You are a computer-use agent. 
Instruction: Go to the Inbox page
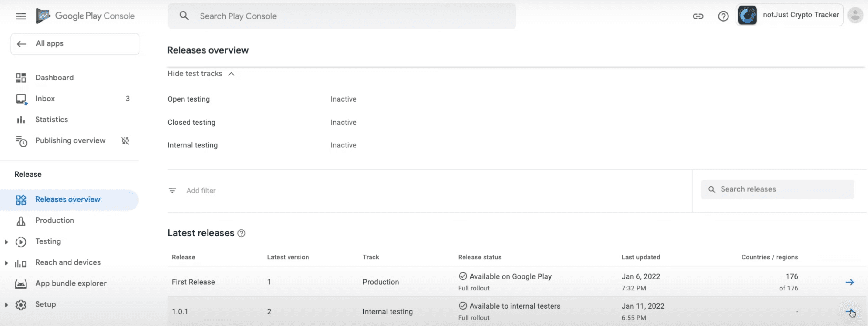(x=45, y=99)
